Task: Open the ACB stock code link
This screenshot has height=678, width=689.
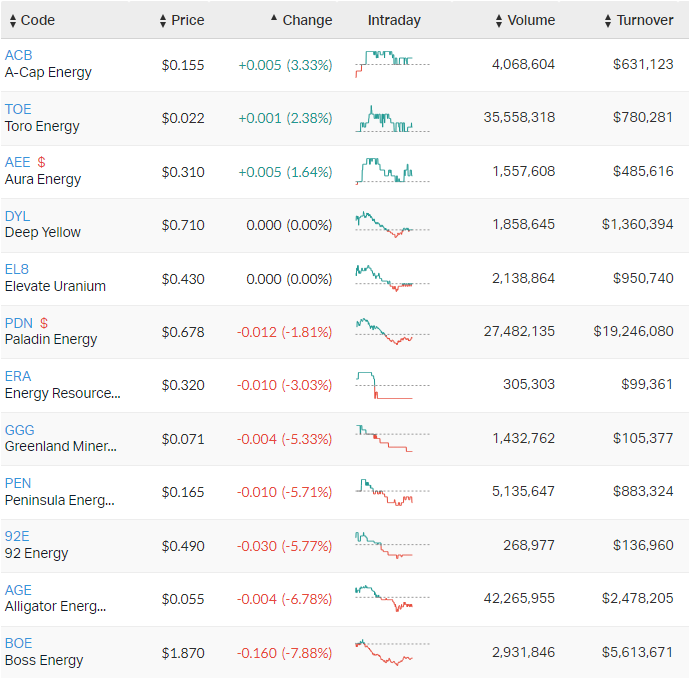Action: click(18, 55)
